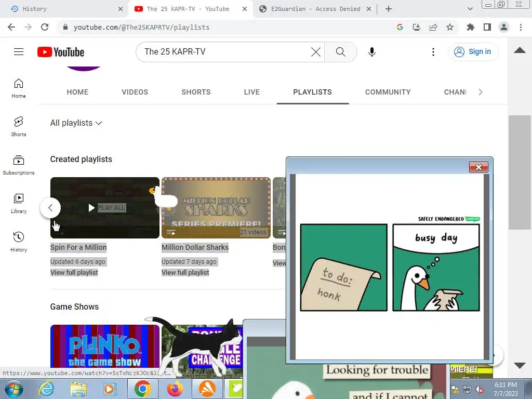This screenshot has height=399, width=532.
Task: Open Library in the sidebar
Action: click(x=19, y=203)
